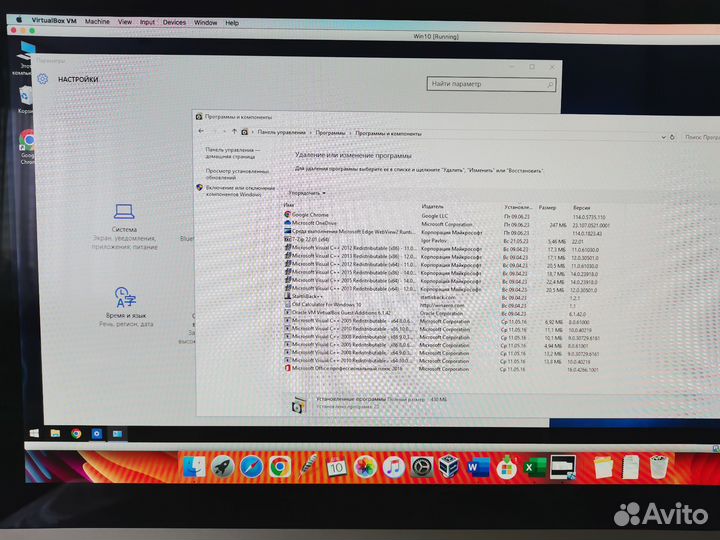The image size is (720, 540).
Task: Open Система laptop icon in Settings
Action: tap(124, 212)
